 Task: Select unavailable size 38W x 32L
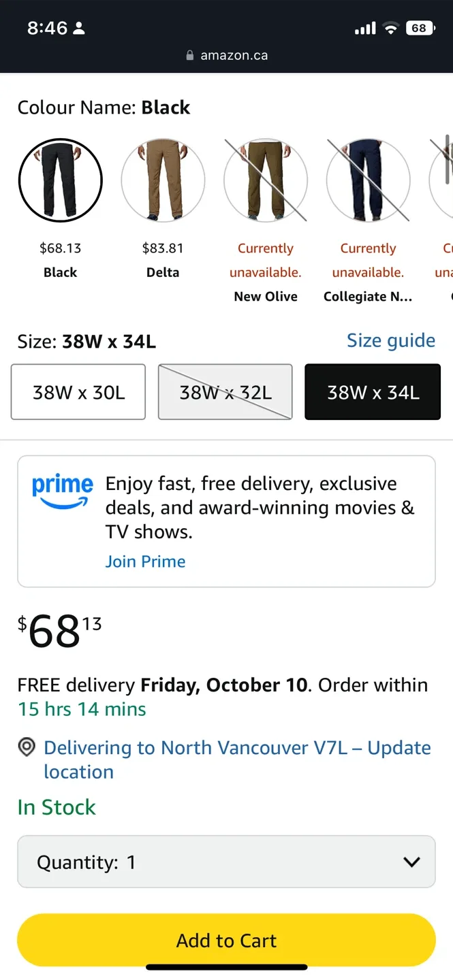(x=225, y=392)
